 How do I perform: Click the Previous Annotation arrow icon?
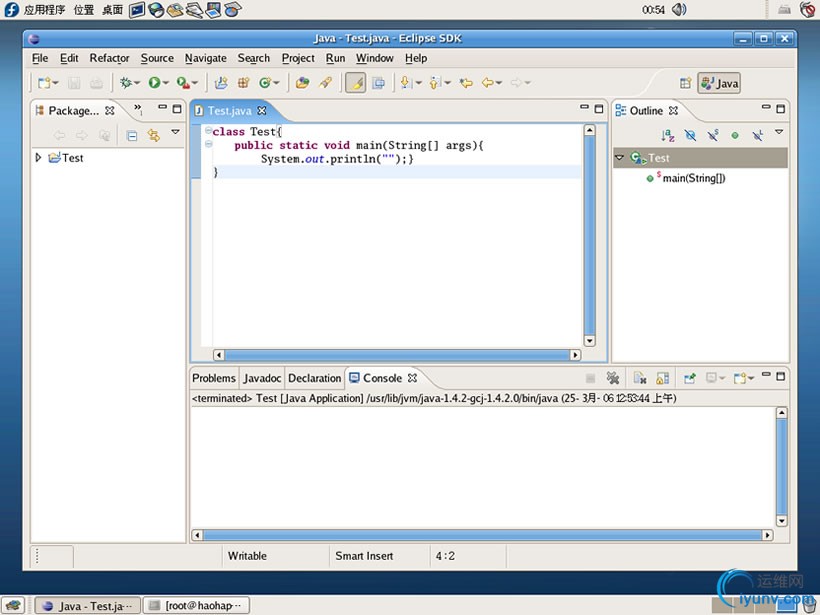pos(435,83)
